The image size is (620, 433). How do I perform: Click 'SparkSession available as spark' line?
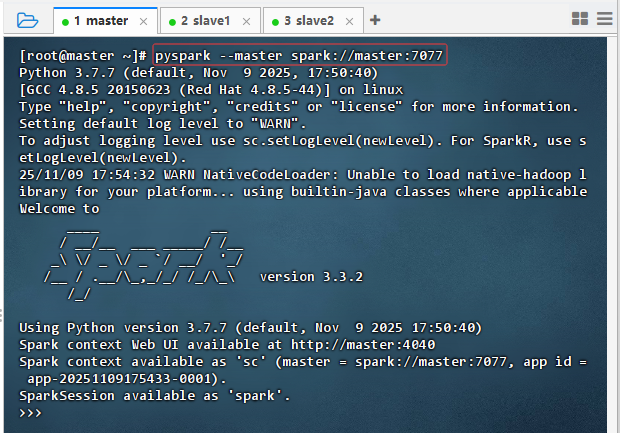pos(155,395)
